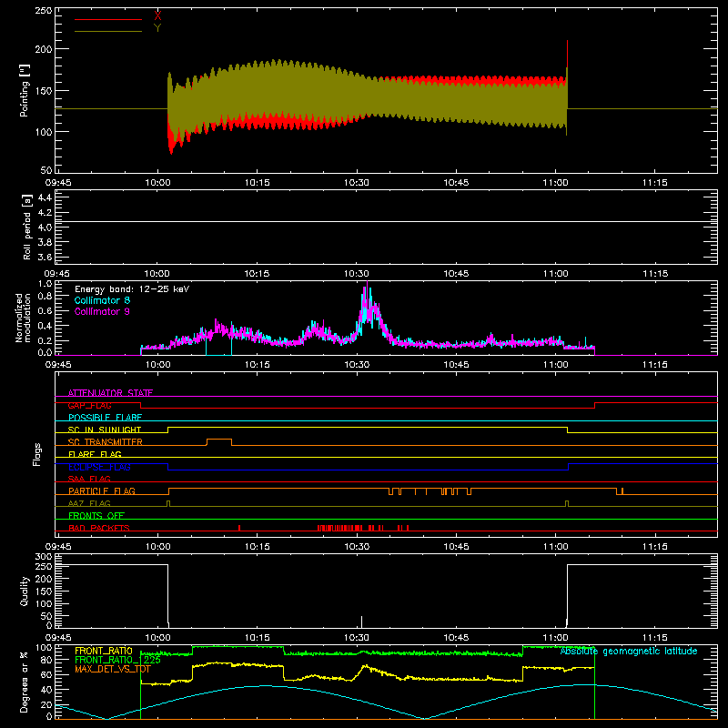Image resolution: width=728 pixels, height=728 pixels.
Task: Select the Degrees or % axis title
Action: coord(25,682)
